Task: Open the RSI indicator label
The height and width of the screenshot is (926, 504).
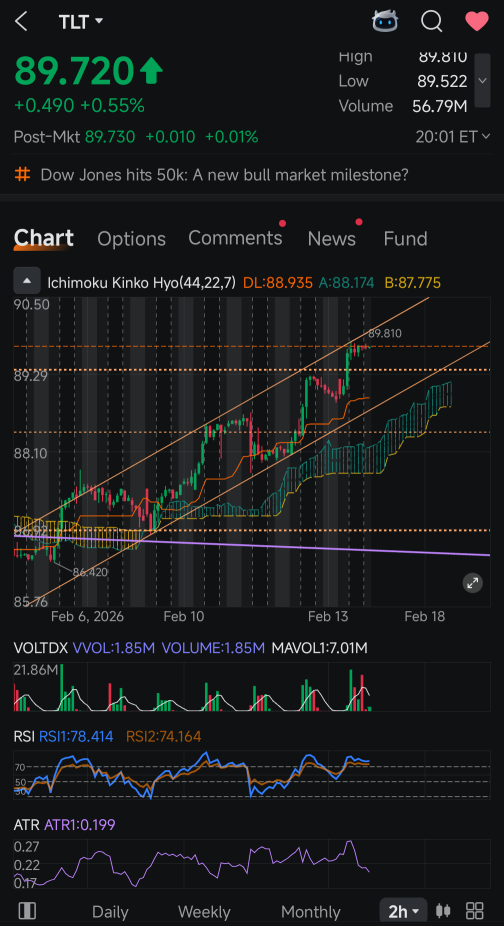Action: (x=24, y=736)
